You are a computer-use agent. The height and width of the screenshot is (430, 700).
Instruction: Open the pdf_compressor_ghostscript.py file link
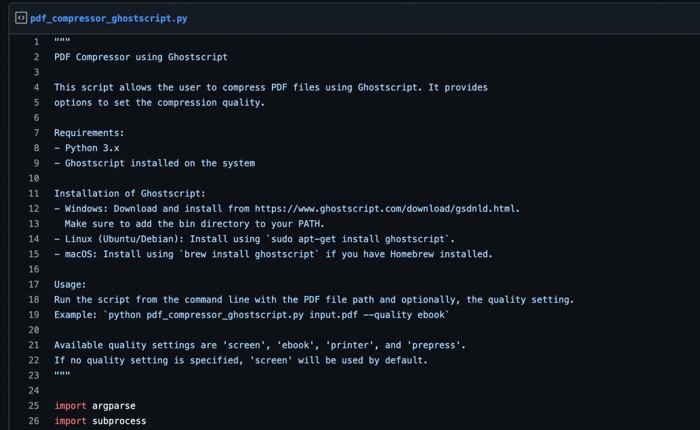point(108,18)
